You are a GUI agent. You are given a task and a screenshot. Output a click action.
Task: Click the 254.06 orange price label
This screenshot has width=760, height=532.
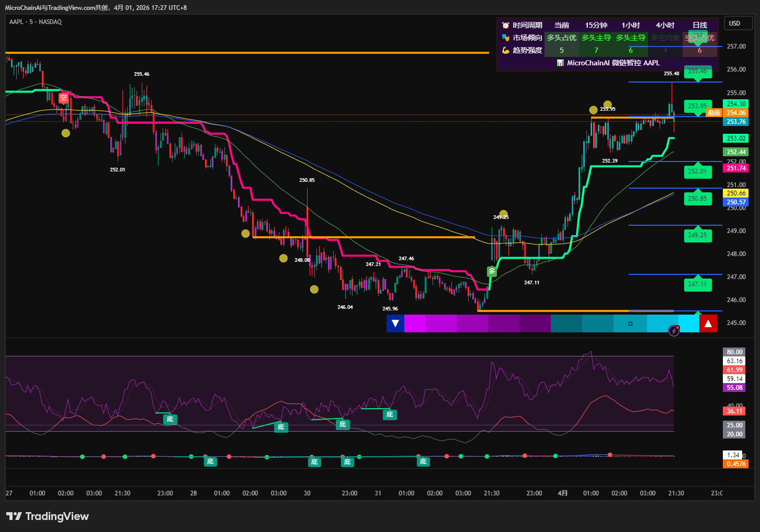point(736,113)
